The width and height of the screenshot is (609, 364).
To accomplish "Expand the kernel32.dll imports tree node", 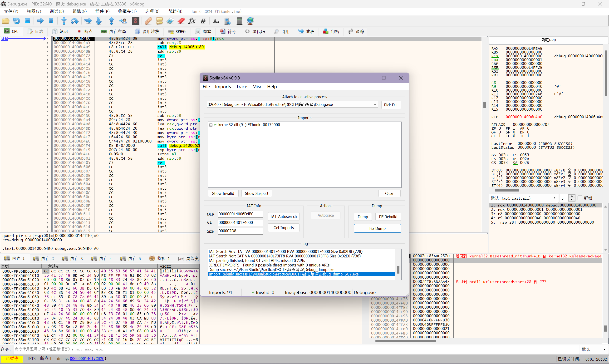I will click(211, 125).
